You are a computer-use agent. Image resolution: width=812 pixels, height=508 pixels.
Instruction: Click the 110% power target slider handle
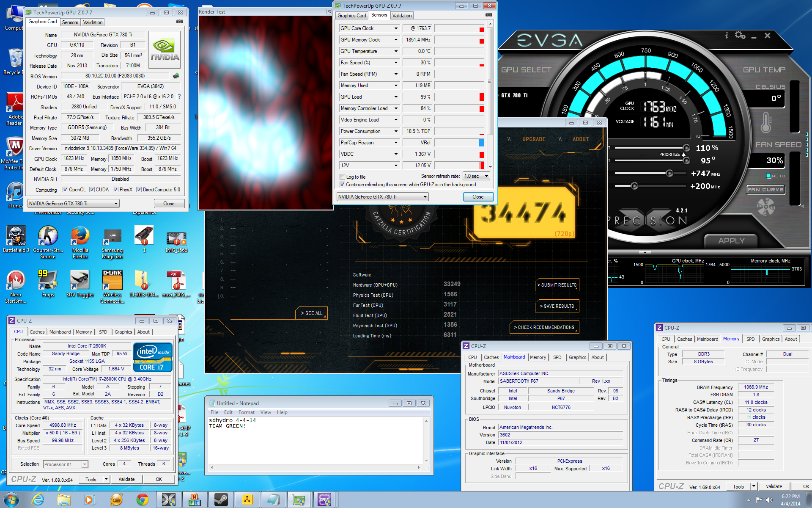tap(686, 148)
